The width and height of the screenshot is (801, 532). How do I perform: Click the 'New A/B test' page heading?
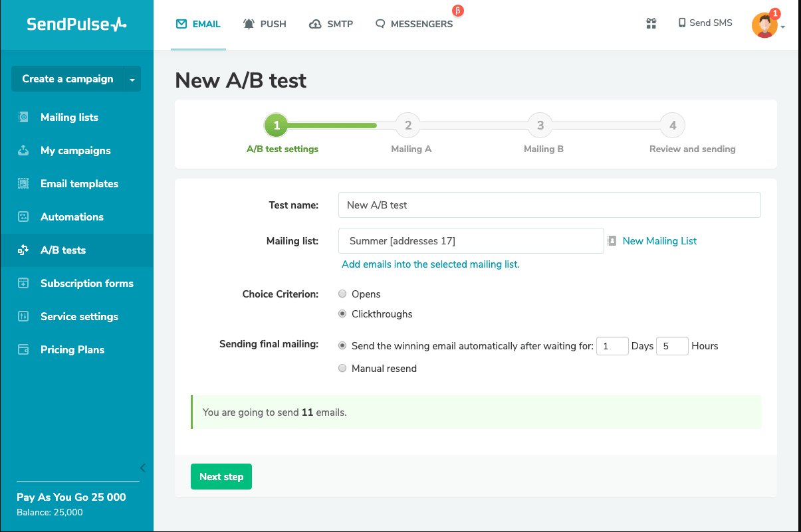tap(241, 81)
